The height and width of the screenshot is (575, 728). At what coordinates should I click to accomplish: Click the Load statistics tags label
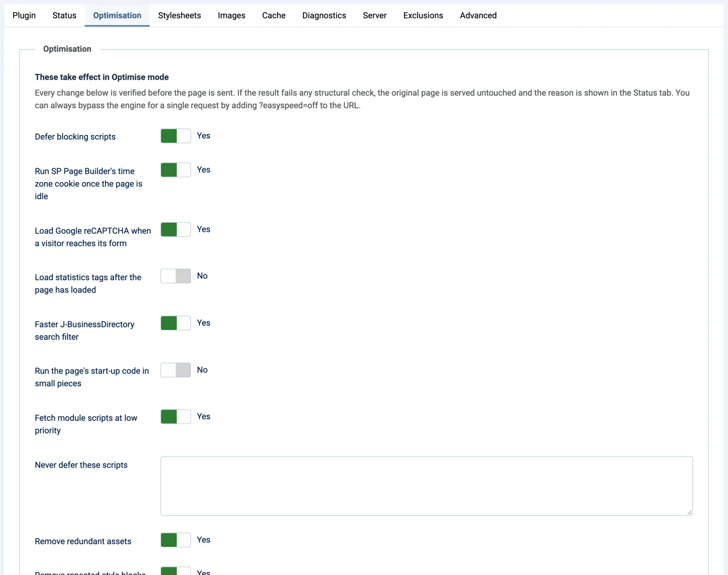88,284
